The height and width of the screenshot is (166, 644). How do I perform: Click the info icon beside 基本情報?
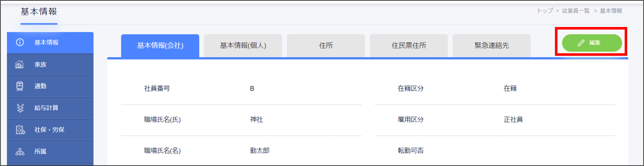[x=20, y=42]
